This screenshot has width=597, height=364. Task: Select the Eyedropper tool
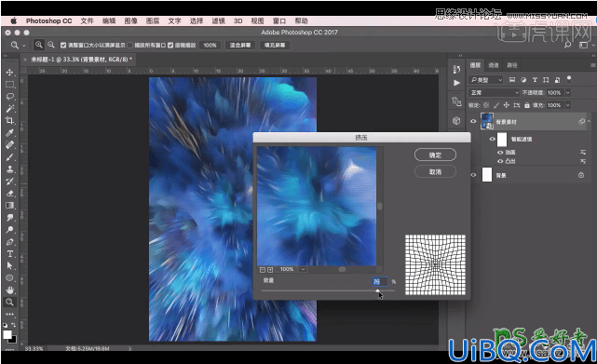(10, 133)
